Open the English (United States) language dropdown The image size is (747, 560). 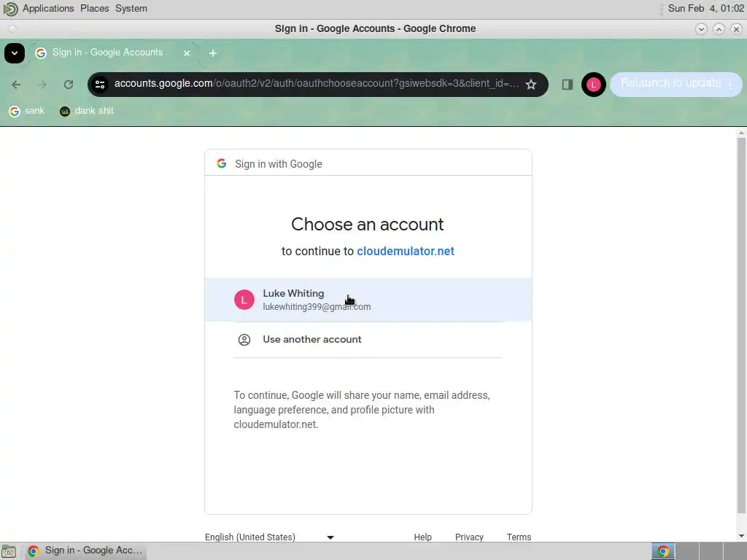point(269,537)
